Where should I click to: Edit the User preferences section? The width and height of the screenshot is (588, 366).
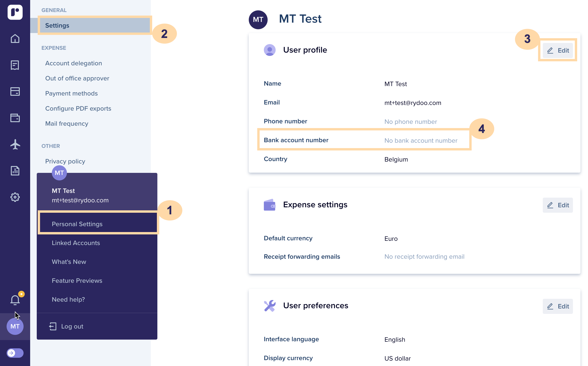click(x=558, y=306)
